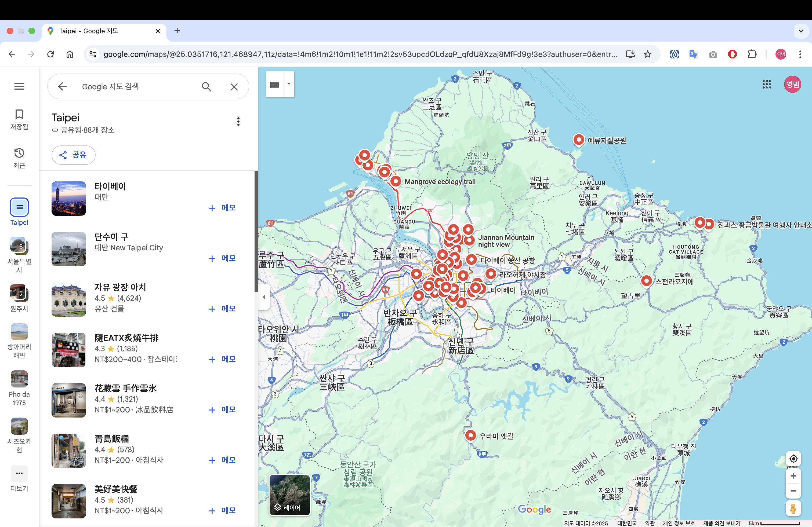Screen dimensions: 812x527
Task: Zoom in the map with plus
Action: coord(793,475)
